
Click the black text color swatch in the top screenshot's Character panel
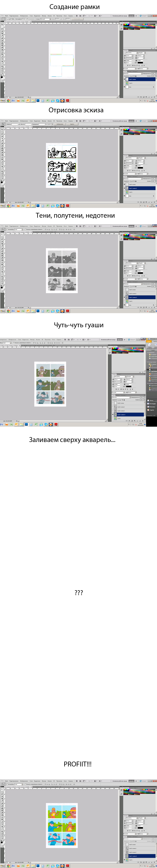140,63
